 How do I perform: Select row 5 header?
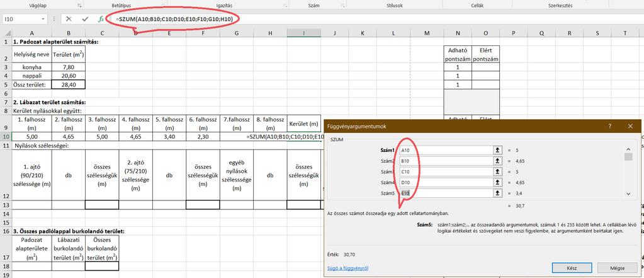6,84
